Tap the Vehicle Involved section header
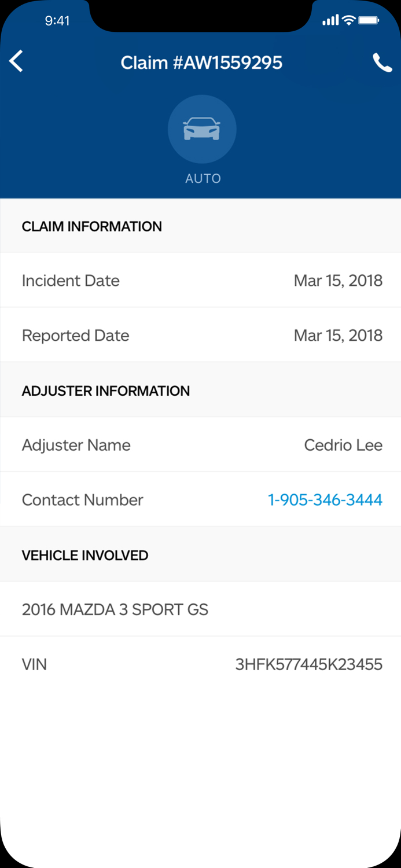The image size is (401, 868). pos(85,556)
